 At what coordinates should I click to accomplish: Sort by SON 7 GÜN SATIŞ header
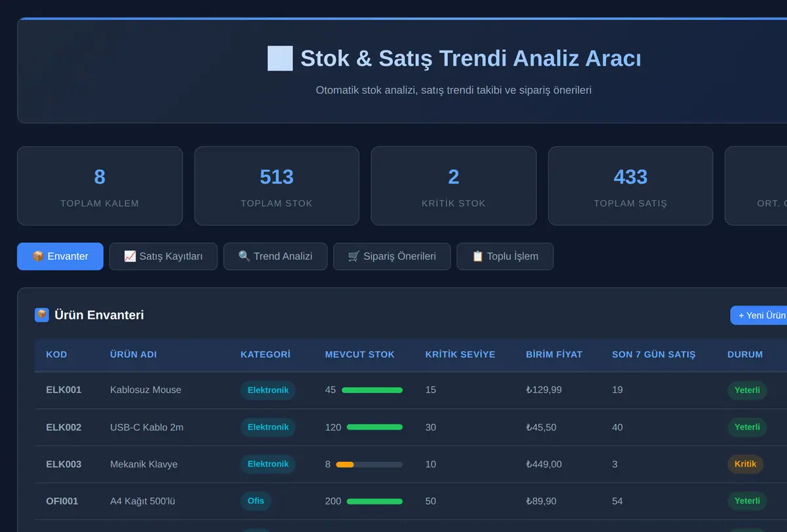point(654,354)
